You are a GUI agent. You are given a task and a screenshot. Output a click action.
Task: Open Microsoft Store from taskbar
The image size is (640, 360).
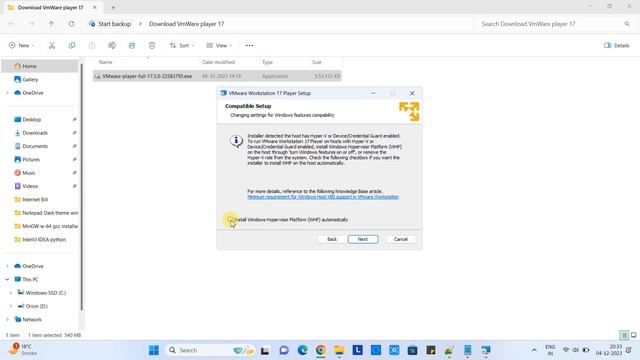(412, 350)
